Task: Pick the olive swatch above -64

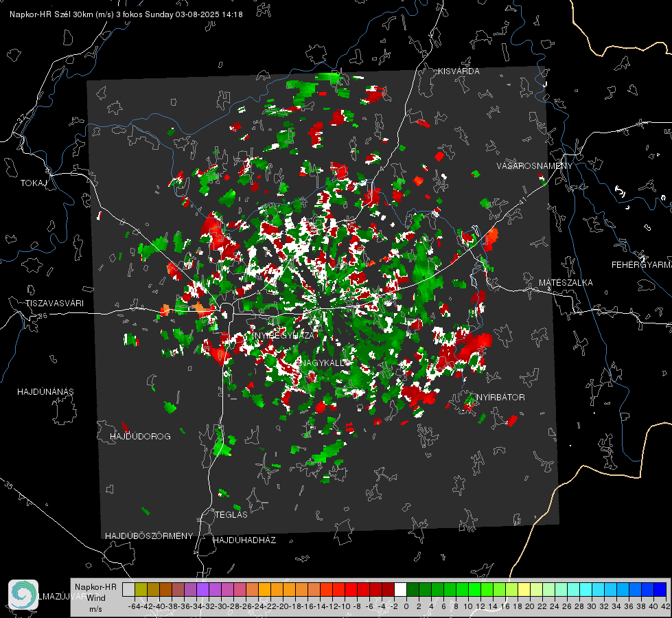Action: coord(141,589)
